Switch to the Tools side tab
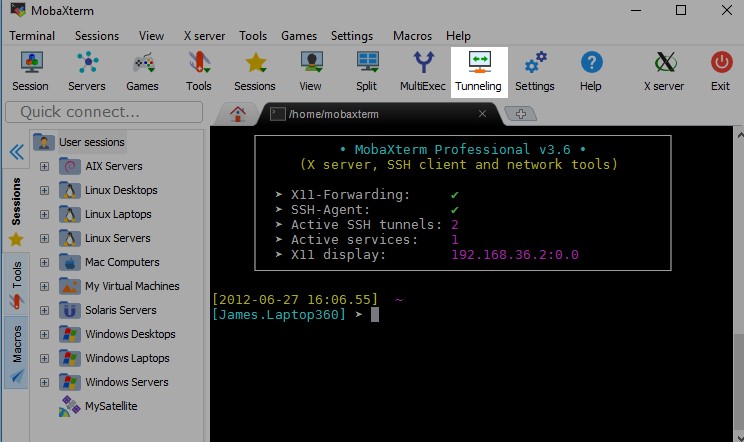This screenshot has height=442, width=744. tap(16, 282)
